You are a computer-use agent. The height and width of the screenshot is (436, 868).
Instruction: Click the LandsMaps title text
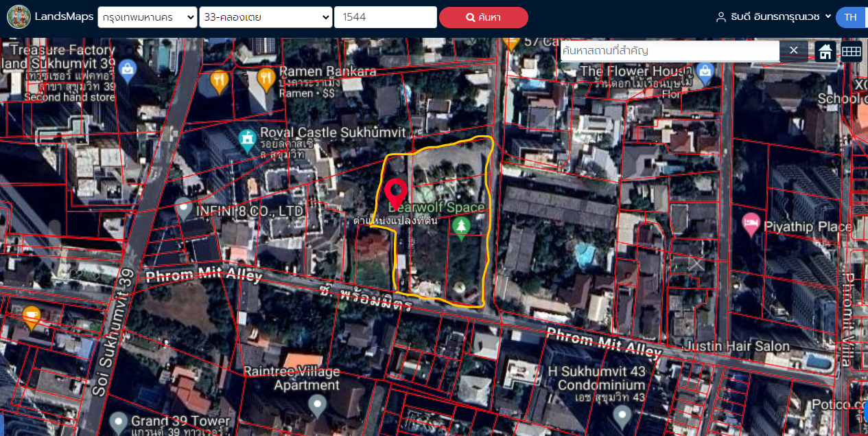tap(64, 16)
